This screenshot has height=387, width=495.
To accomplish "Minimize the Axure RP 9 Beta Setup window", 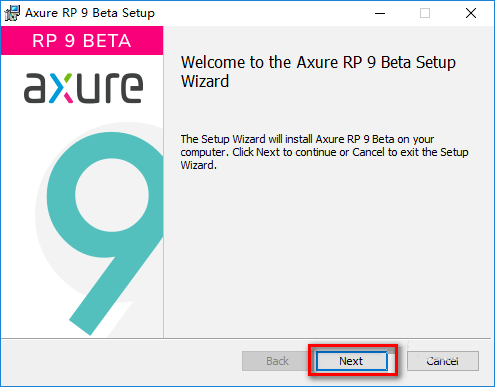I will (380, 13).
